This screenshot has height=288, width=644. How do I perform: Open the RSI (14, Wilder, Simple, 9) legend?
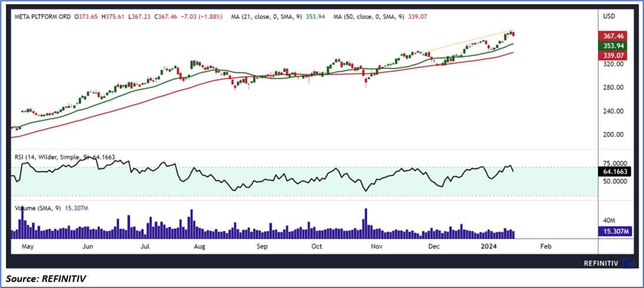pyautogui.click(x=52, y=157)
